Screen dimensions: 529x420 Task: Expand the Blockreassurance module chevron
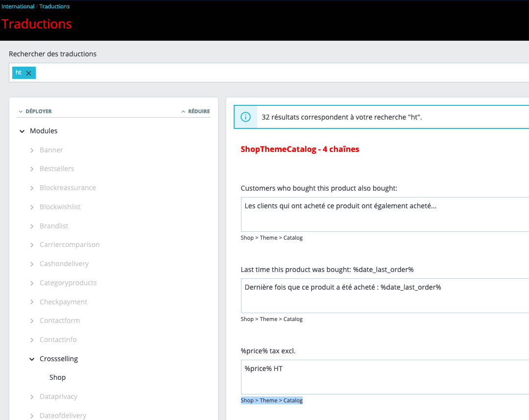(x=32, y=188)
